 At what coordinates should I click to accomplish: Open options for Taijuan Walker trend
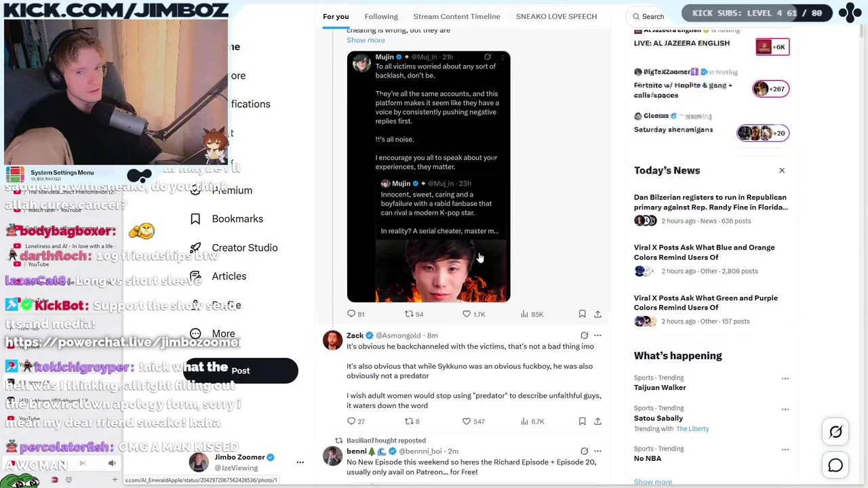tap(785, 378)
